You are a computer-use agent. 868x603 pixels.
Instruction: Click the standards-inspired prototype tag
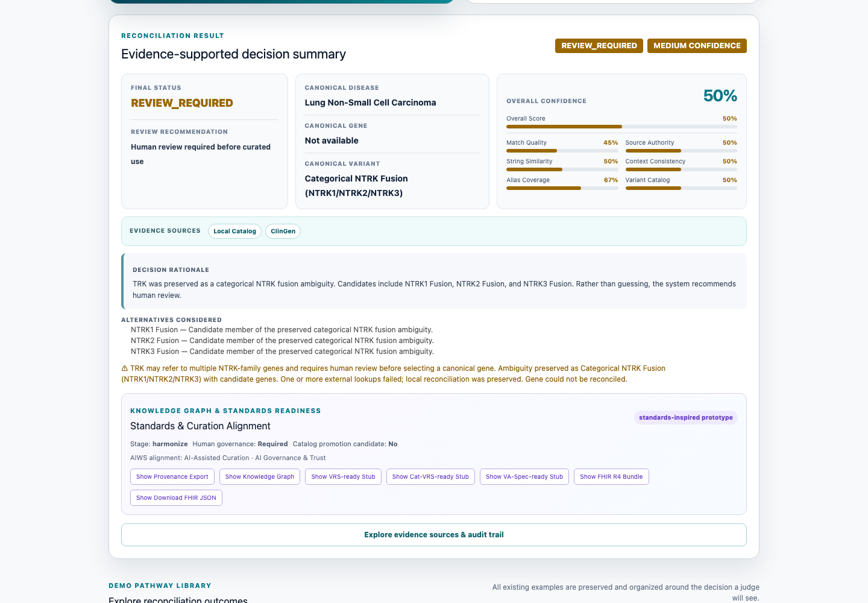tap(686, 417)
